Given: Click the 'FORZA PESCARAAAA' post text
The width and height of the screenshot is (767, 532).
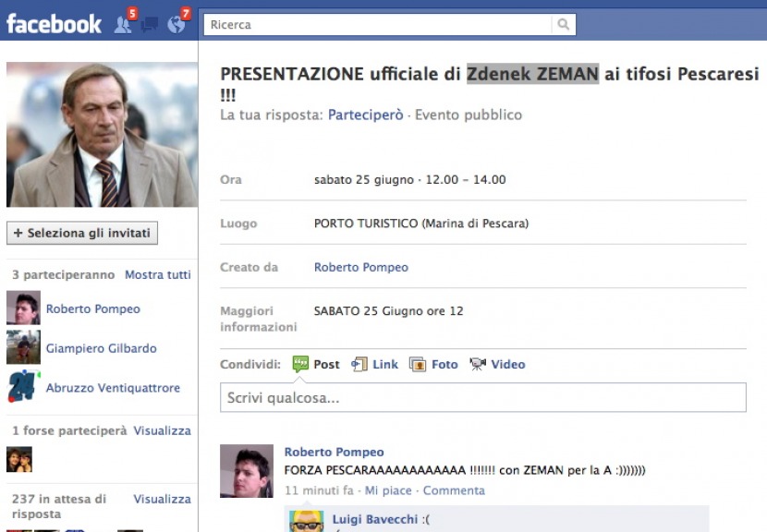Looking at the screenshot, I should click(465, 470).
